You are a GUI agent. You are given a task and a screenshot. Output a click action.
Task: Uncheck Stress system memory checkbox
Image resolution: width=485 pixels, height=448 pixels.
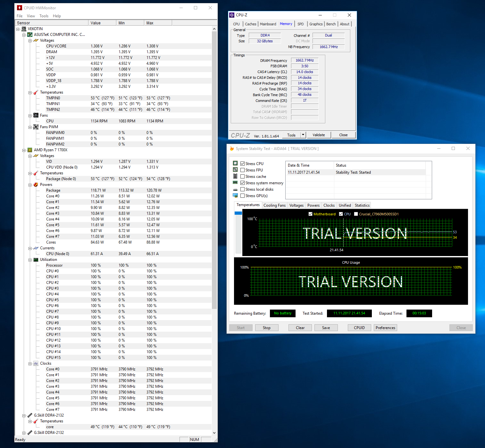click(x=243, y=183)
